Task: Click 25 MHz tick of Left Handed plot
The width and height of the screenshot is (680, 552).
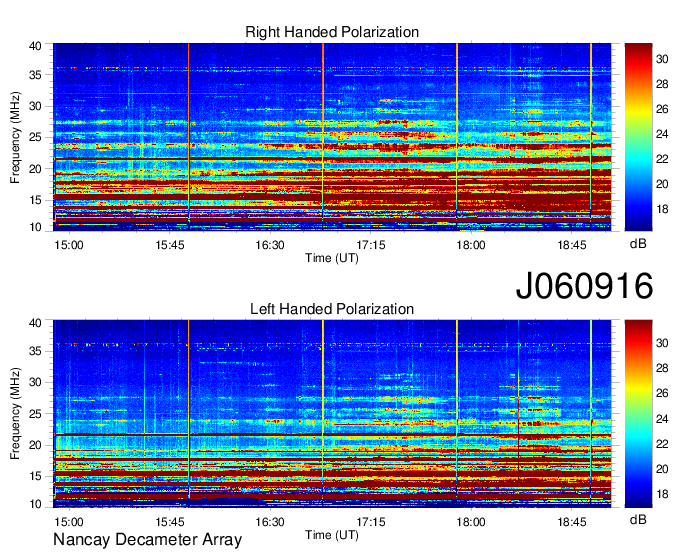Action: [36, 414]
